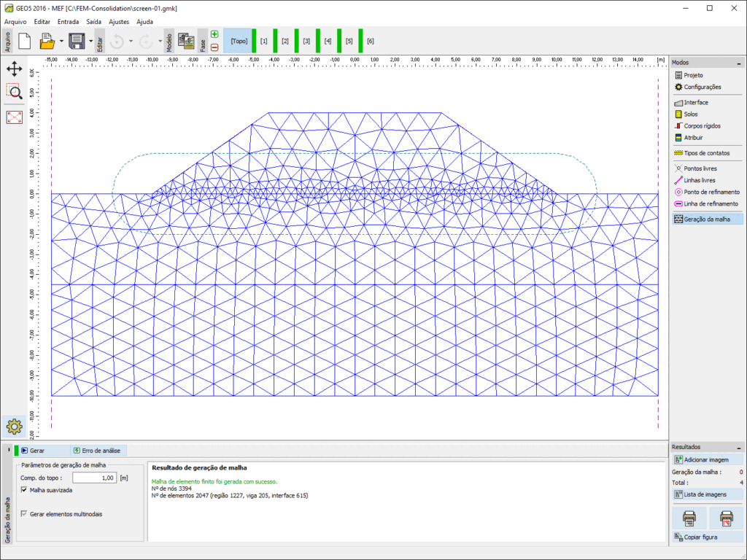The width and height of the screenshot is (747, 560).
Task: Open the Atribuir mode
Action: point(708,138)
